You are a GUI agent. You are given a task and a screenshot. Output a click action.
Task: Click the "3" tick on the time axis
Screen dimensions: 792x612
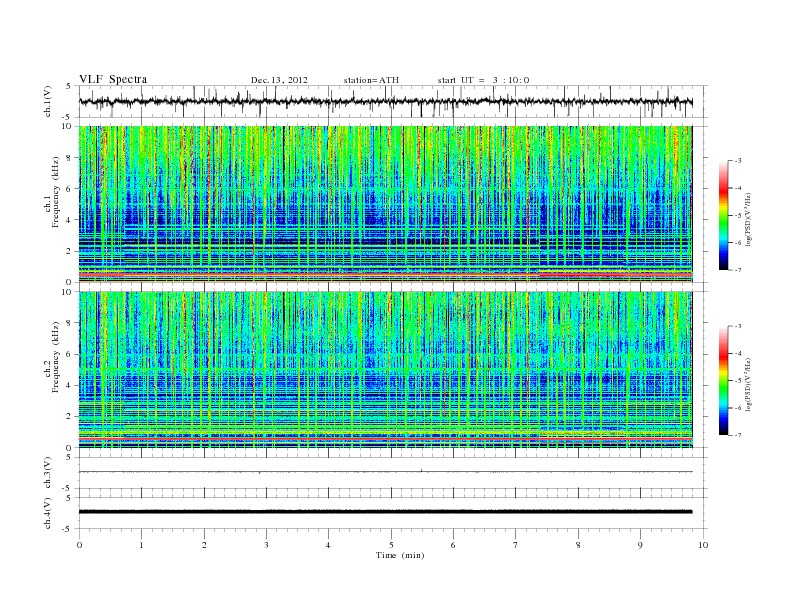(267, 545)
